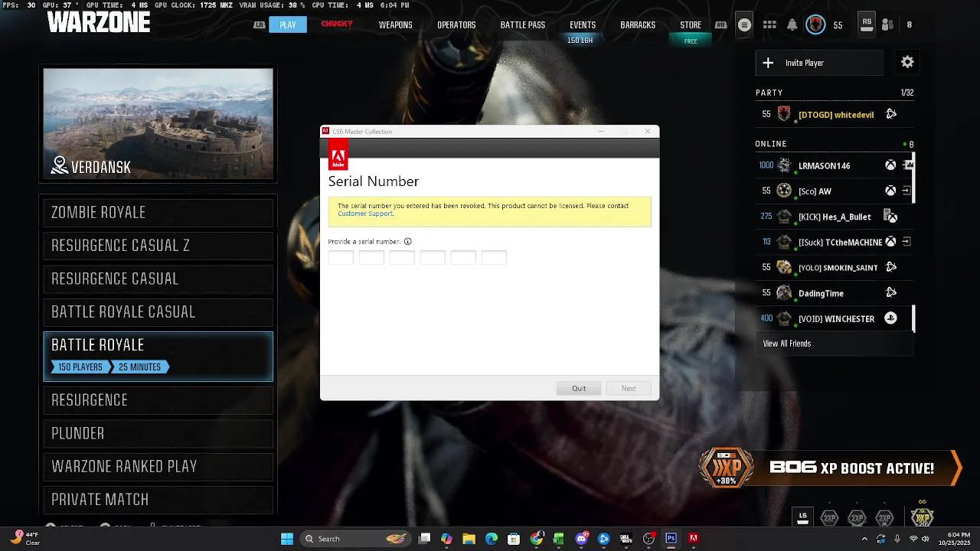The height and width of the screenshot is (551, 980).
Task: Click the PlayStation icon next to WINCHESTER
Action: click(890, 318)
